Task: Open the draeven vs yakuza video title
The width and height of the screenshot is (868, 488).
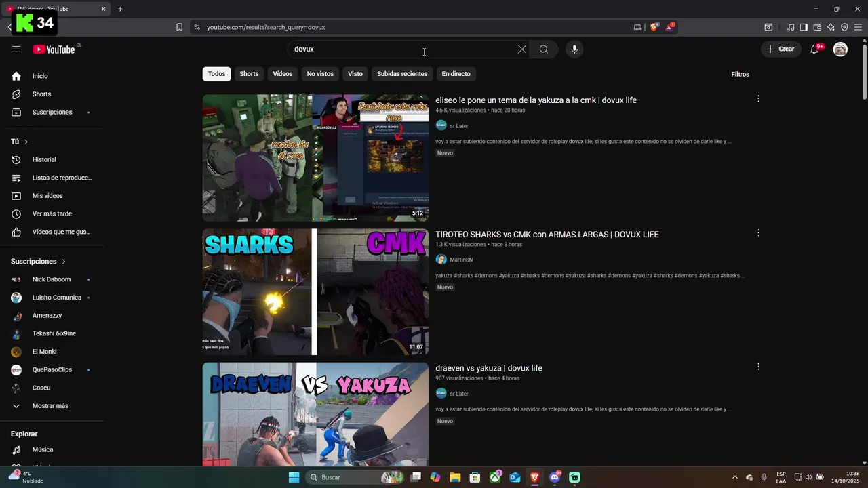Action: (x=489, y=369)
